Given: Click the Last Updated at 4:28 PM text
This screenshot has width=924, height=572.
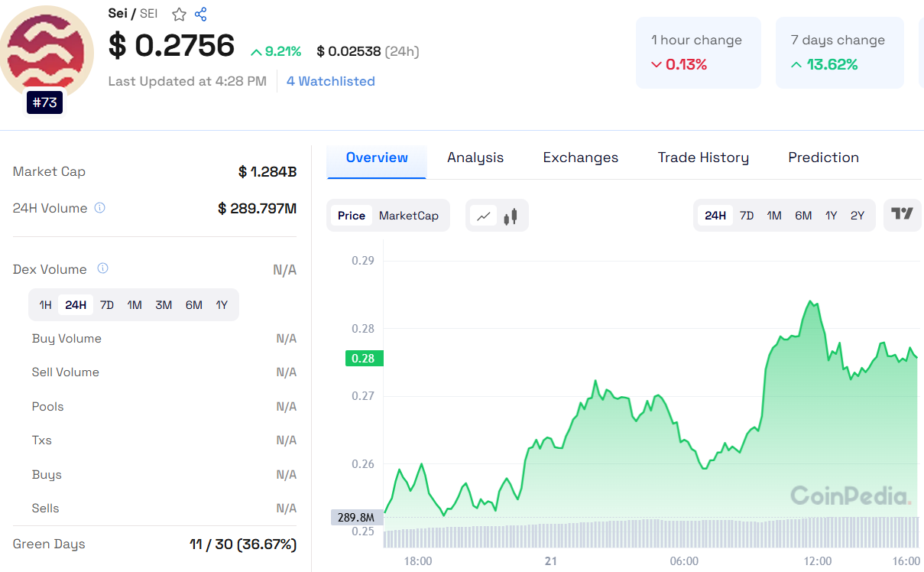Looking at the screenshot, I should 187,81.
